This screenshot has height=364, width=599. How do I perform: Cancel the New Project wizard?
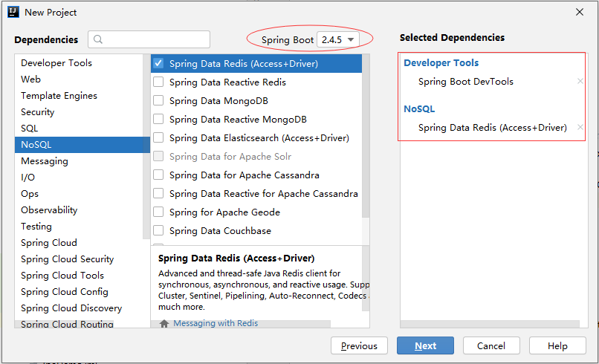coord(491,345)
